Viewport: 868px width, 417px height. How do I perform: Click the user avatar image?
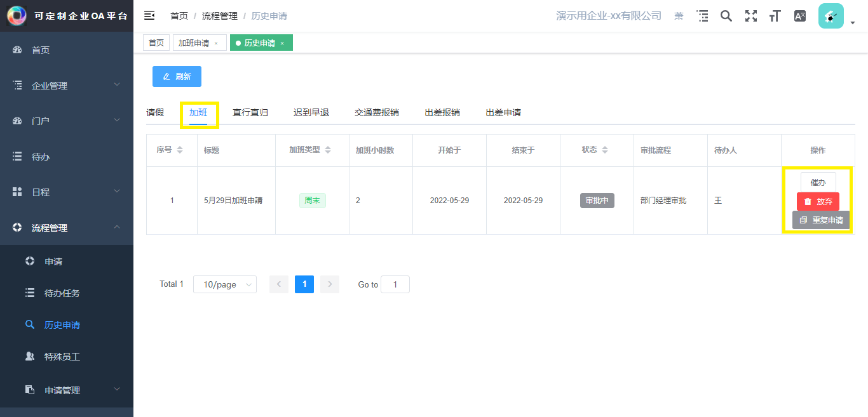point(831,16)
